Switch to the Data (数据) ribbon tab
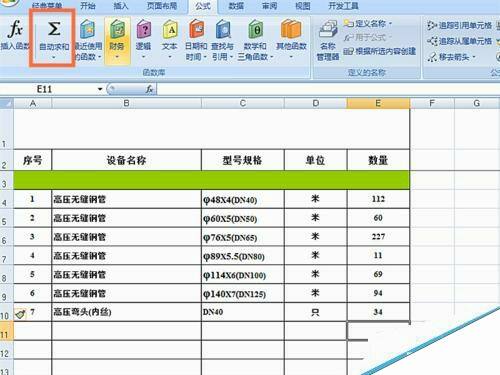This screenshot has height=375, width=500. point(236,6)
